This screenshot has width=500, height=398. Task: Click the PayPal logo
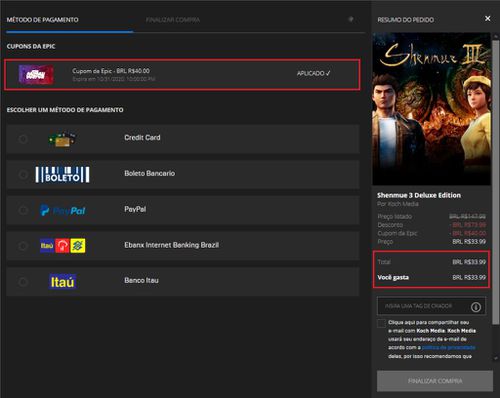coord(63,211)
